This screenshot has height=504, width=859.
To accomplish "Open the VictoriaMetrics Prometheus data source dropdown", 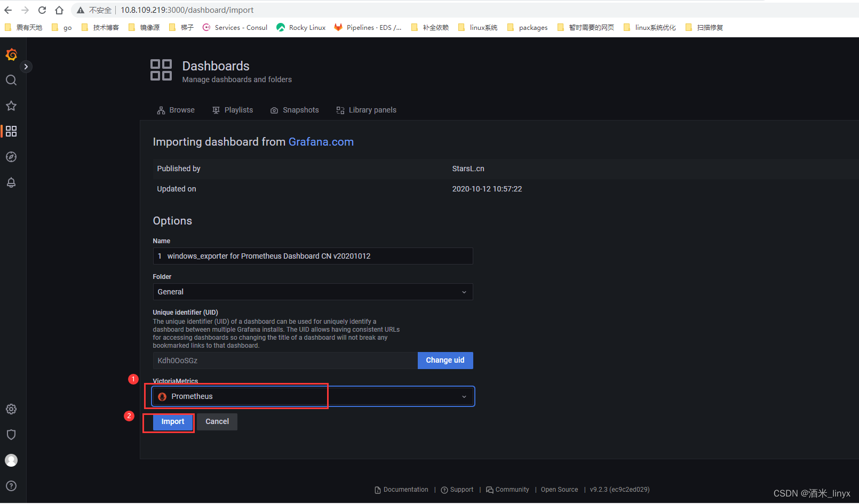I will click(x=313, y=396).
